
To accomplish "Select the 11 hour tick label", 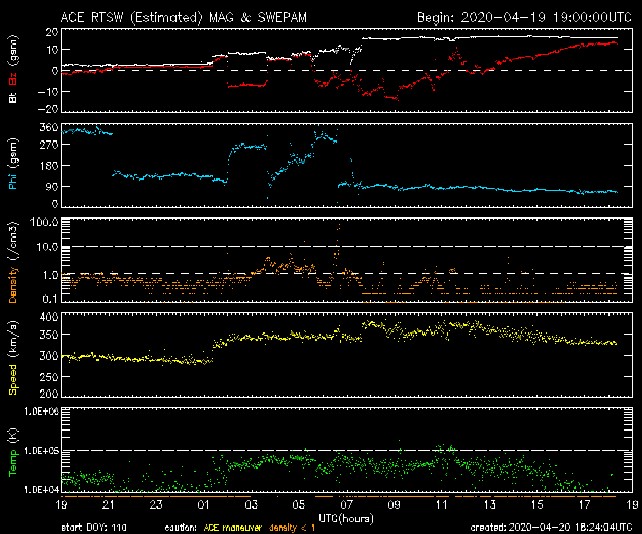I will click(x=441, y=505).
